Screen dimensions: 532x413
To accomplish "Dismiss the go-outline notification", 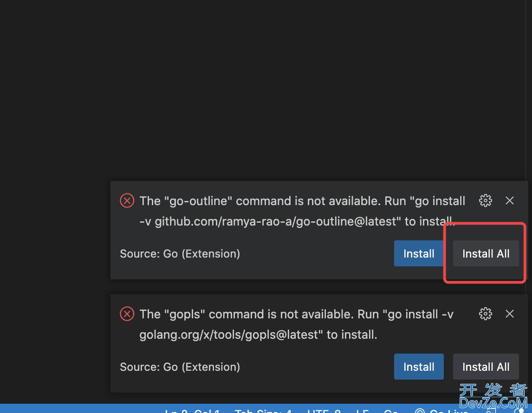I will (509, 201).
